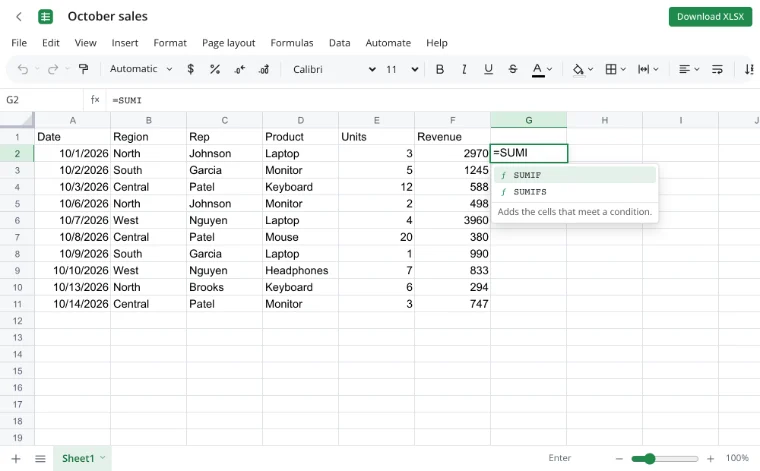The image size is (760, 471).
Task: Expand font color dropdown arrow
Action: click(550, 69)
